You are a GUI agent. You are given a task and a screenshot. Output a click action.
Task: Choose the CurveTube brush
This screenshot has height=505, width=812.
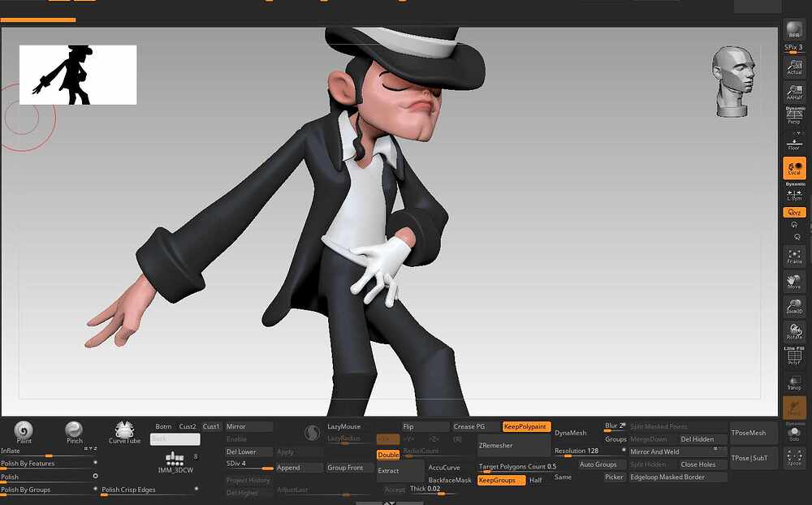point(124,432)
